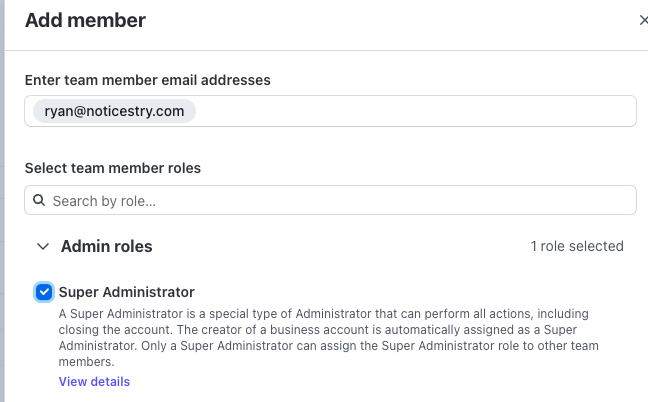Click the Add member dialog title
648x402 pixels.
85,20
